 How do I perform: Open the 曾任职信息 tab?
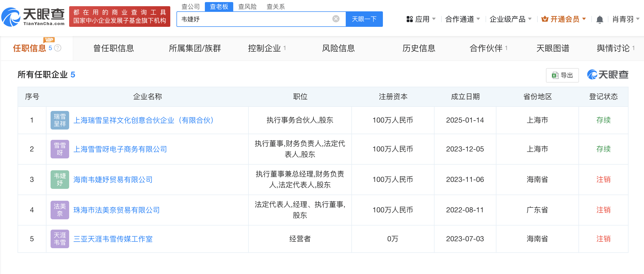click(x=114, y=48)
